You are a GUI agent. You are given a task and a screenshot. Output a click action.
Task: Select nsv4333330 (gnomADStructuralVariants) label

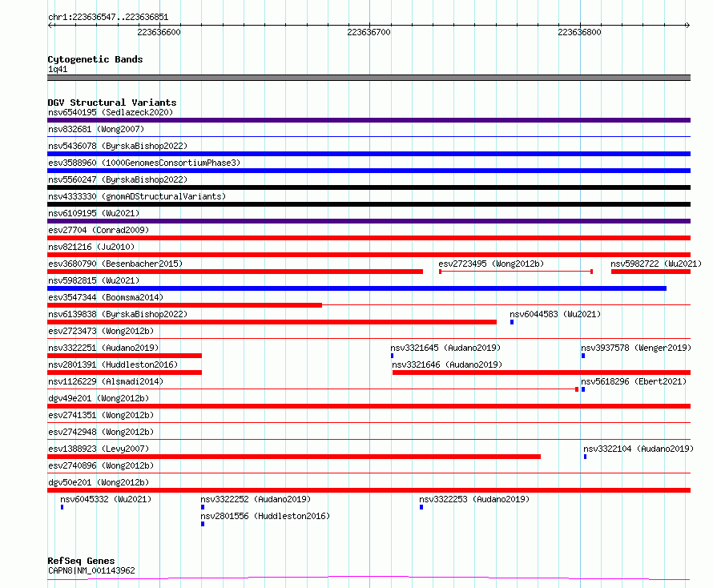pos(137,196)
